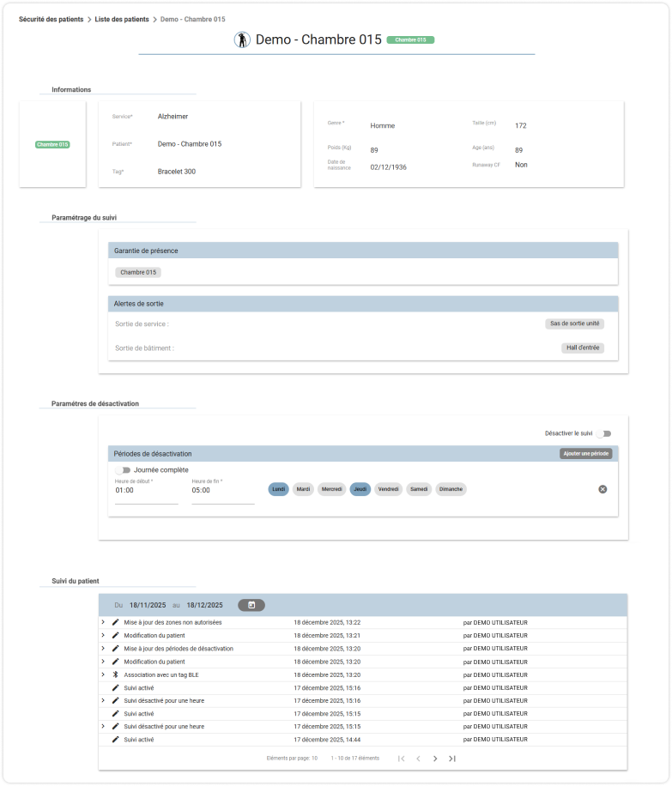This screenshot has width=672, height=786.
Task: Click 'Homme' genre value
Action: (383, 126)
